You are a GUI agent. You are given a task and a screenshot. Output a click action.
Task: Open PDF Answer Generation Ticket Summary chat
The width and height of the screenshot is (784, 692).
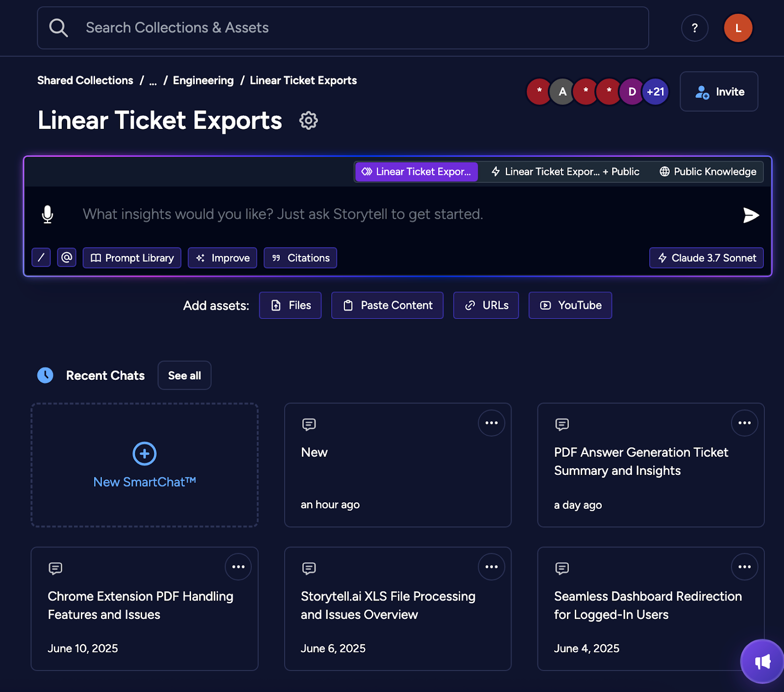pyautogui.click(x=651, y=465)
